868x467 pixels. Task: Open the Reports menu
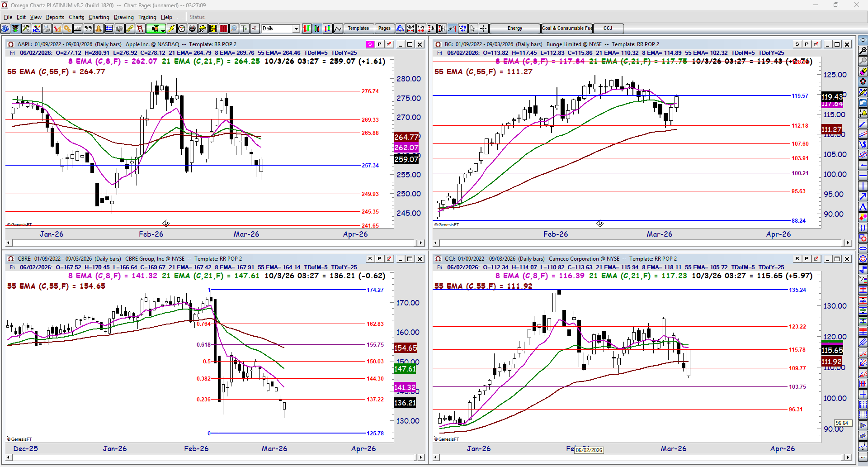point(55,17)
